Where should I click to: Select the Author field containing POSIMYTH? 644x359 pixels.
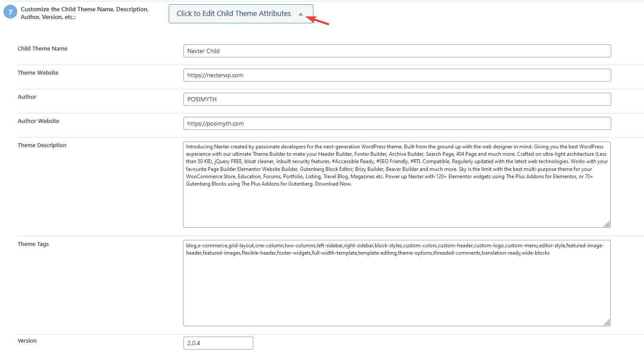click(x=397, y=99)
